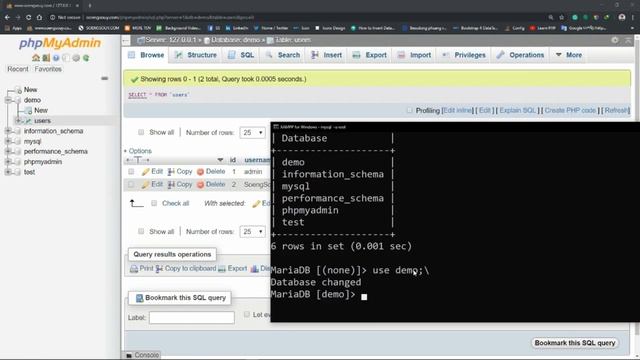Expand the mysql database node
640x360 pixels.
coord(8,141)
